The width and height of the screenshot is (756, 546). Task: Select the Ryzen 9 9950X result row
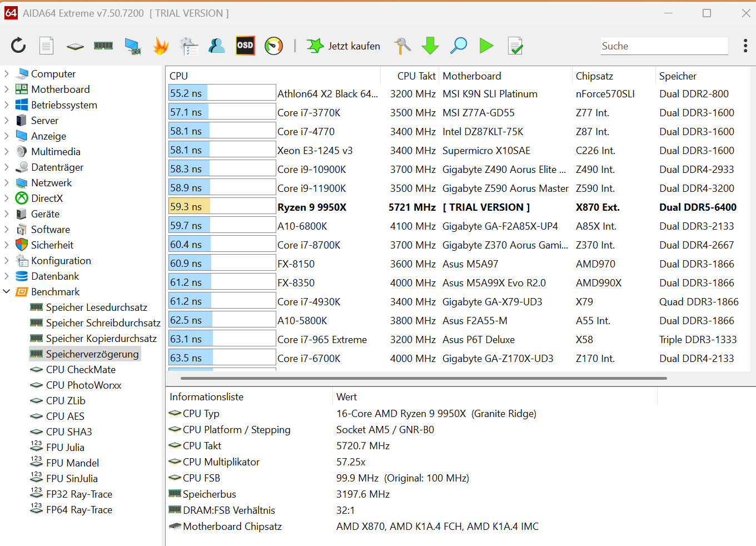tap(458, 207)
